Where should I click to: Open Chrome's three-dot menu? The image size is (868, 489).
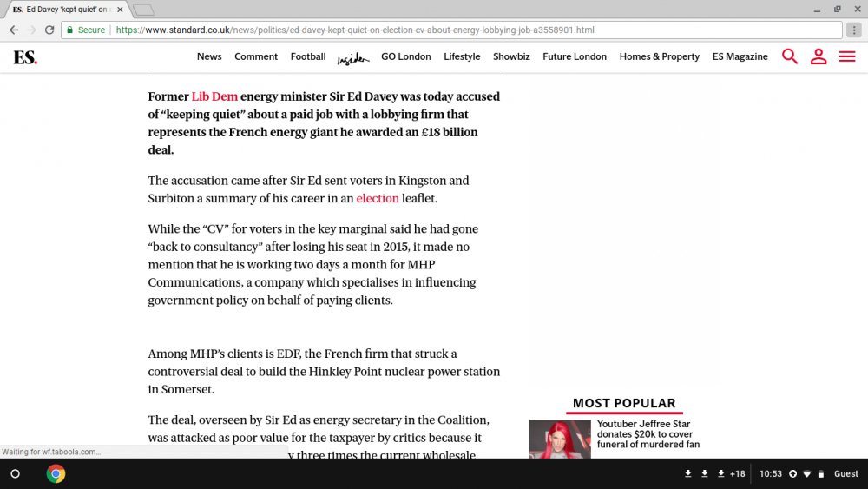pos(854,30)
